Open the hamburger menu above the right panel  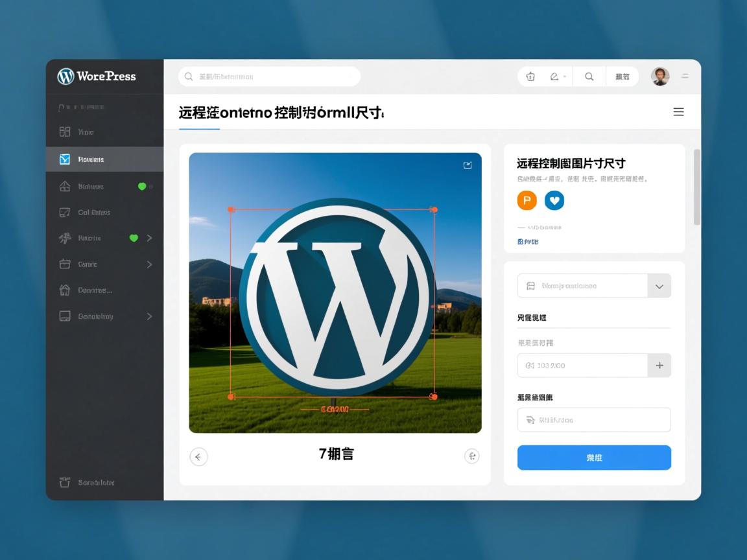(x=678, y=111)
